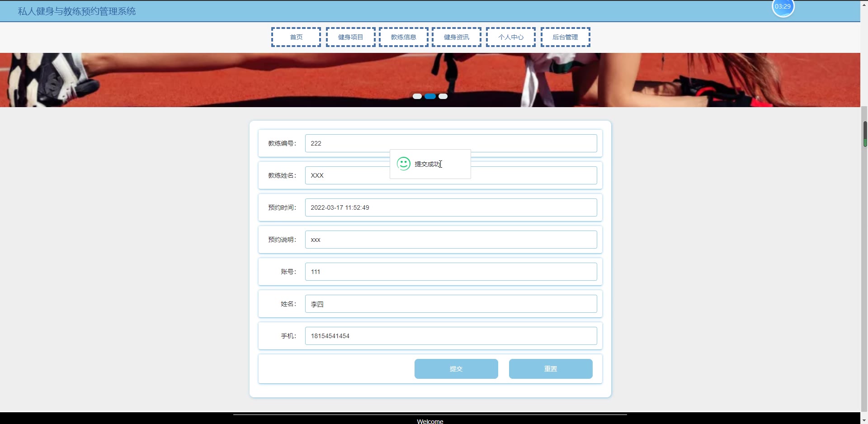
Task: Open the 健身资讯 navigation tab
Action: 457,37
